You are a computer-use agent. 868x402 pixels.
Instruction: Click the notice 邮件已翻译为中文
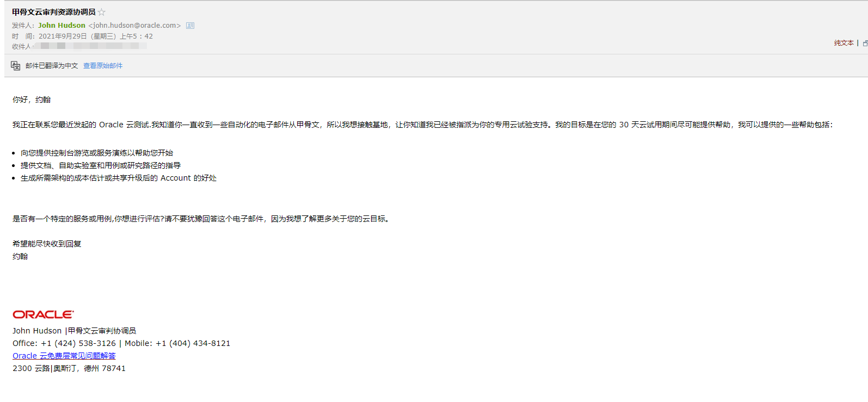coord(52,66)
